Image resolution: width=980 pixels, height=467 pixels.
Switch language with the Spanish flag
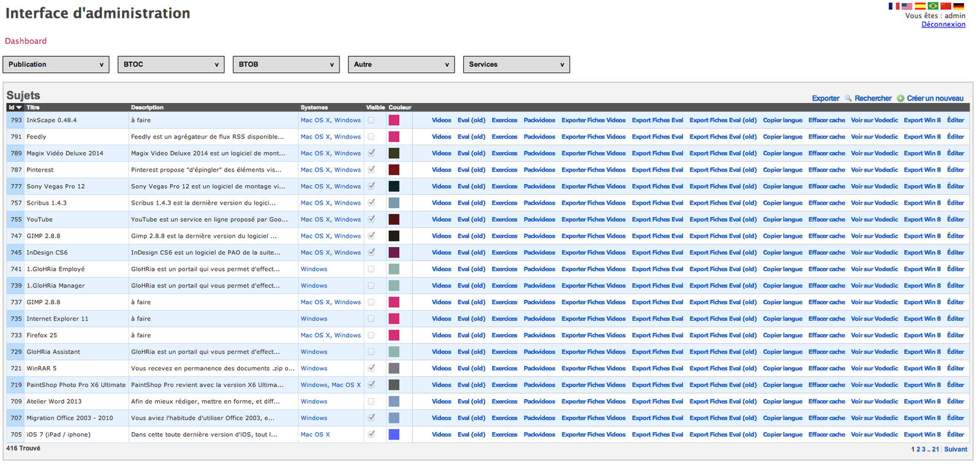point(920,6)
